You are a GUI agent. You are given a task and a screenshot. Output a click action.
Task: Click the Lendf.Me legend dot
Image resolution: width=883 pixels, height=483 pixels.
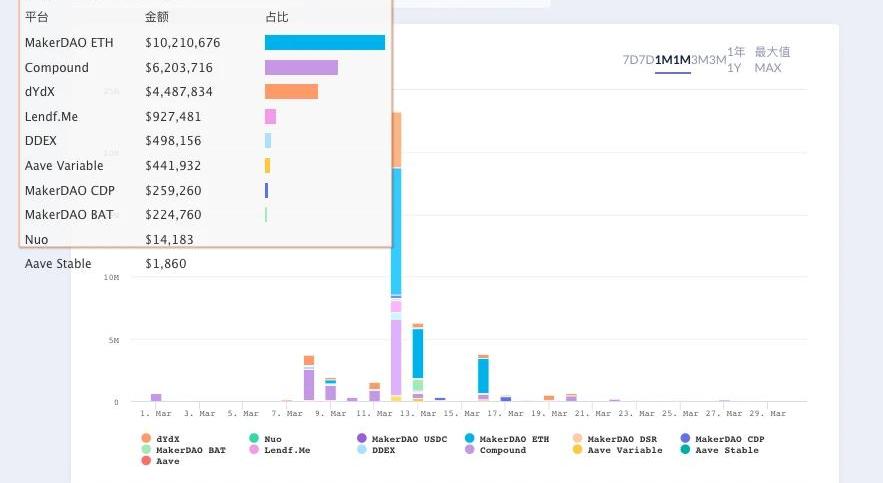[254, 450]
